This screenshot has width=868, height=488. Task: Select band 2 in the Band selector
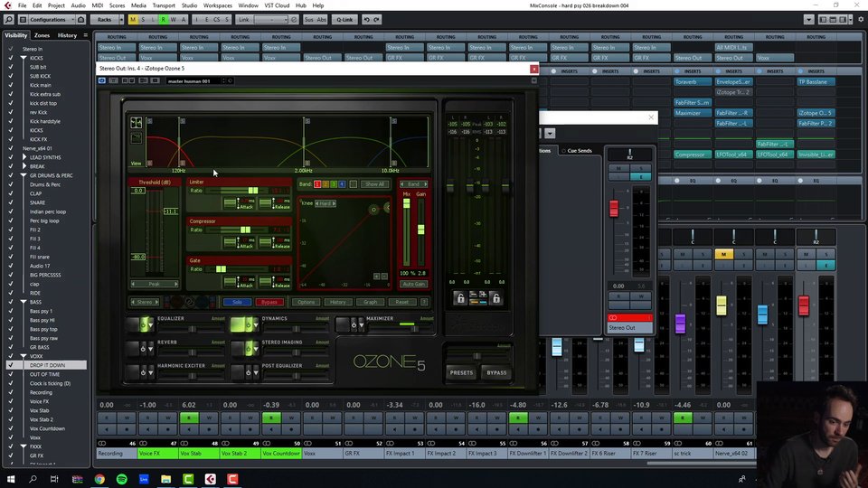tap(325, 184)
